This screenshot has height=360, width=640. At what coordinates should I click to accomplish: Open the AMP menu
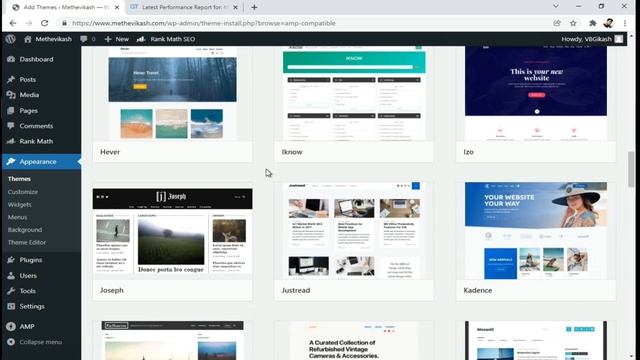tap(27, 327)
